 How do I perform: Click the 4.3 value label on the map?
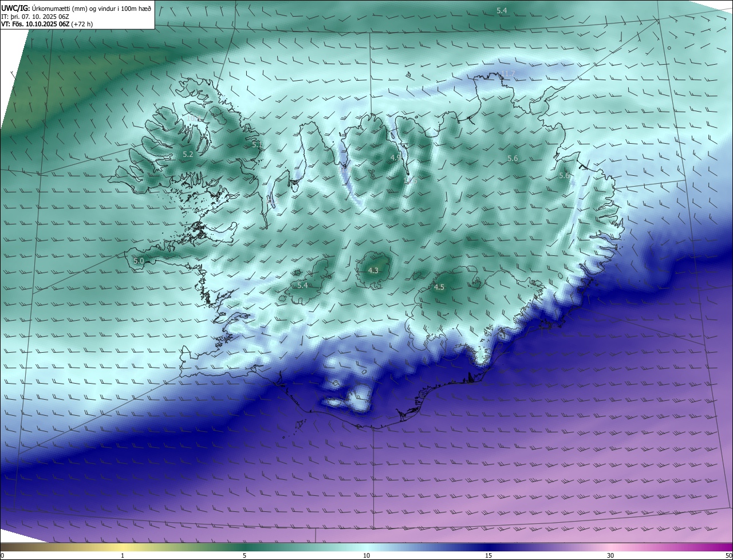373,270
